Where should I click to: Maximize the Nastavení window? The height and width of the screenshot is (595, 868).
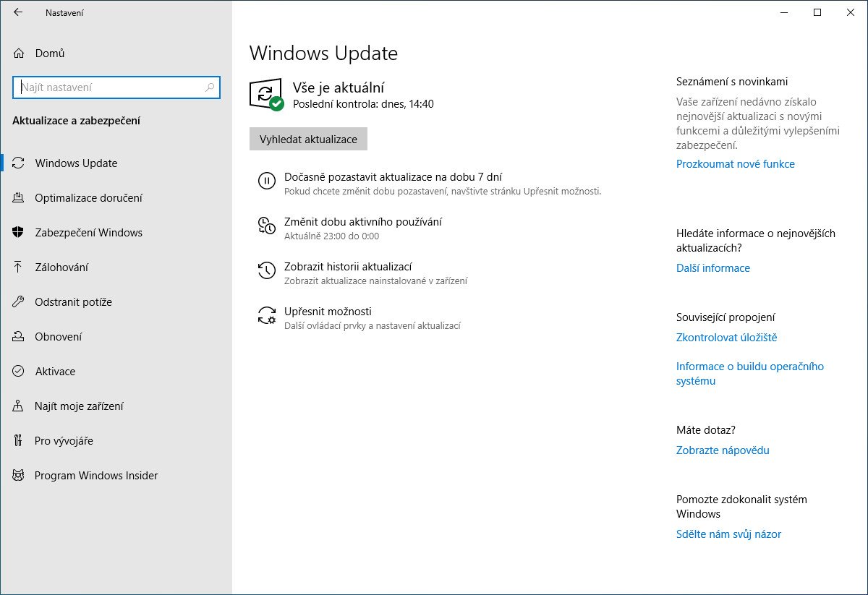click(817, 12)
